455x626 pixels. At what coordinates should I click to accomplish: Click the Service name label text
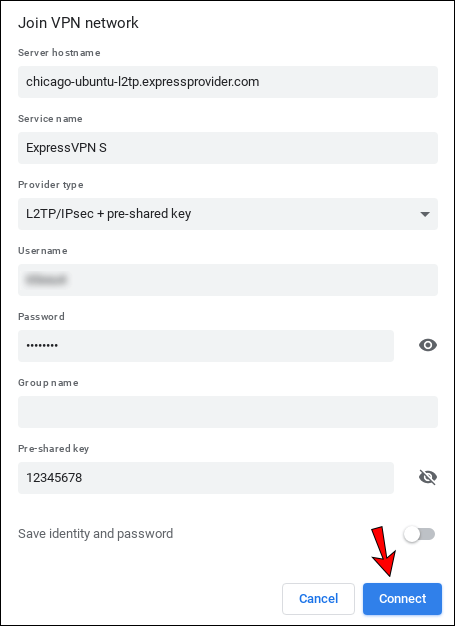coord(50,119)
